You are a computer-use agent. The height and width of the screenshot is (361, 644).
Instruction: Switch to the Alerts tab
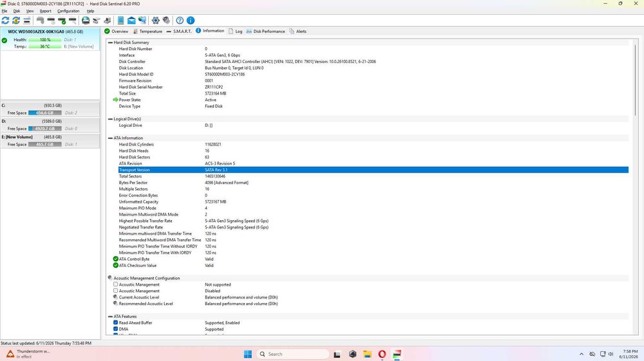(x=298, y=31)
